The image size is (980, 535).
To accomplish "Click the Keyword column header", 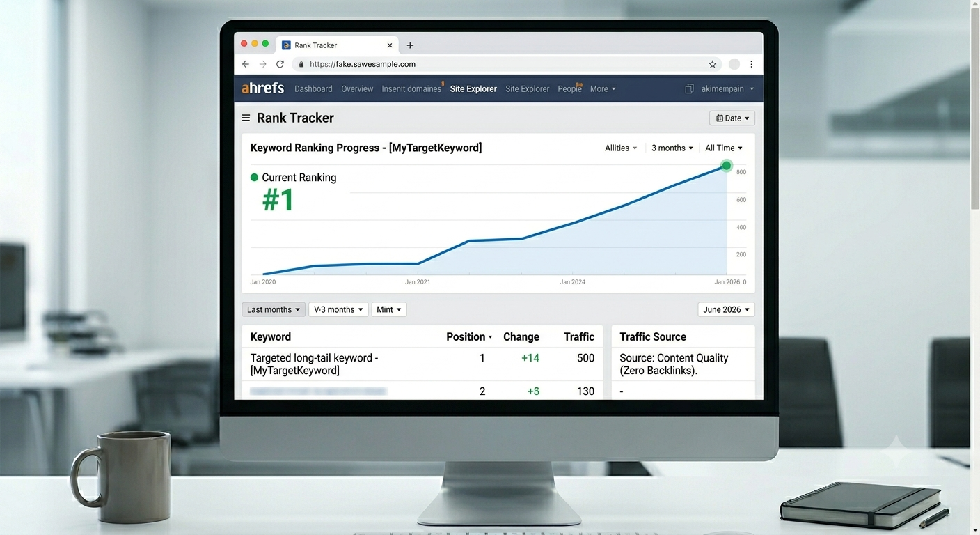I will [x=271, y=336].
